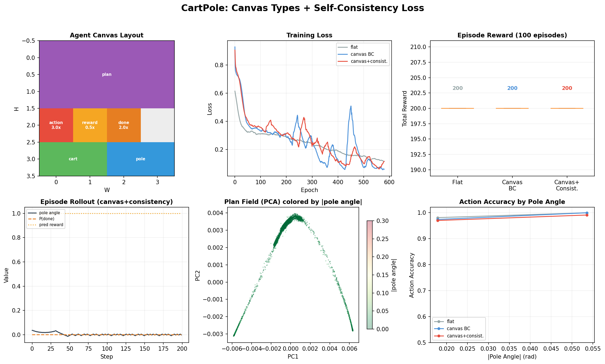Click the 'Canvas+ Consist.' x-axis label
The image size is (605, 364).
pyautogui.click(x=567, y=185)
